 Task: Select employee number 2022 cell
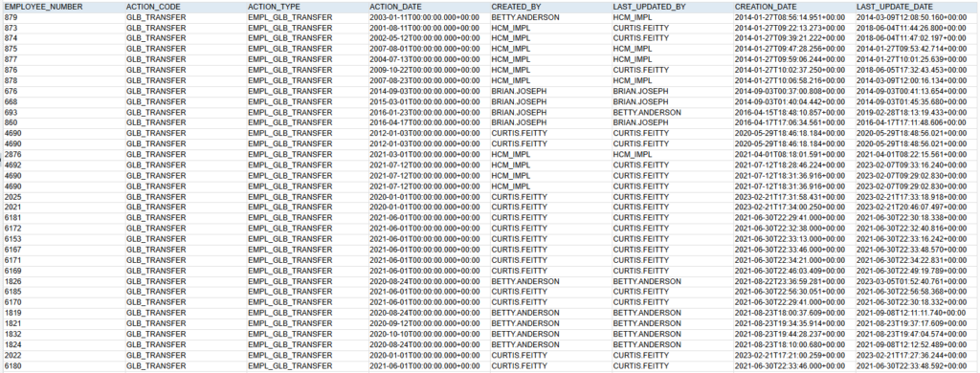(x=63, y=355)
